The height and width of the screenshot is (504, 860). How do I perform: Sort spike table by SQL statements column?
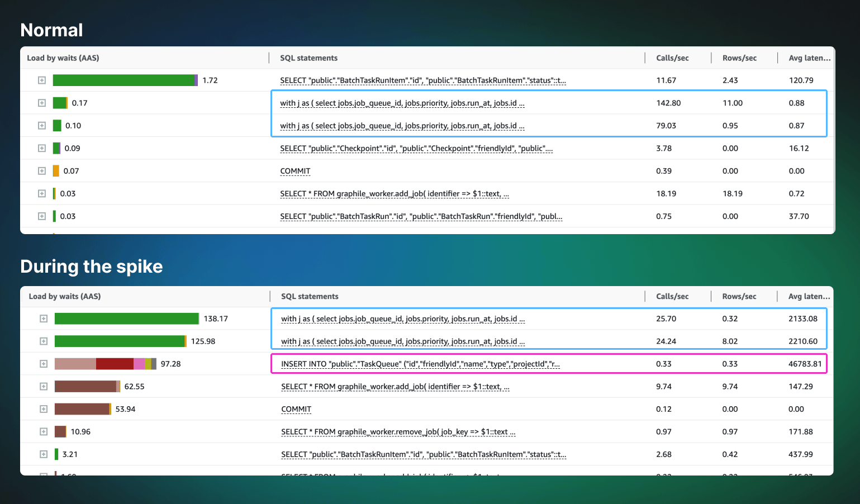tap(310, 297)
